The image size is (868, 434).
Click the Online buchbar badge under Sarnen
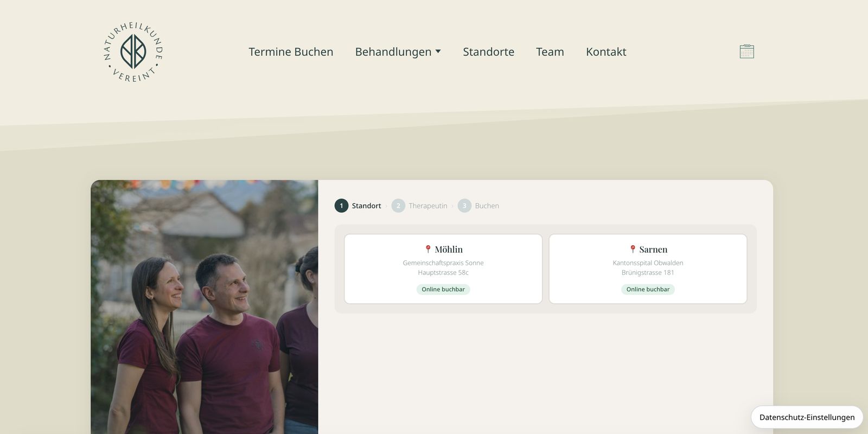pyautogui.click(x=648, y=289)
